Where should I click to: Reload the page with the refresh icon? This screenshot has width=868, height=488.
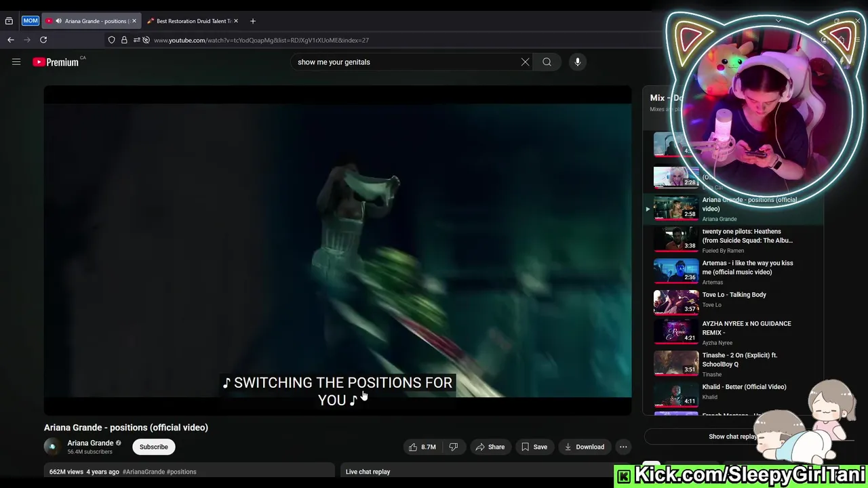coord(43,40)
